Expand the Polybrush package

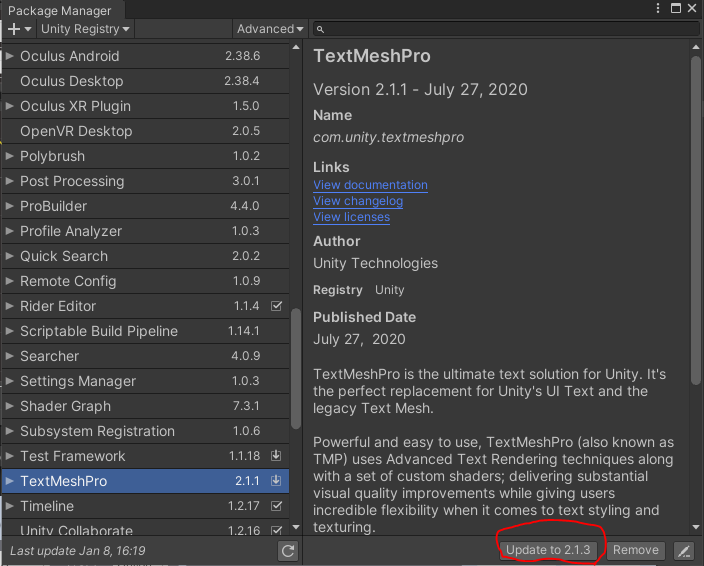coord(9,156)
